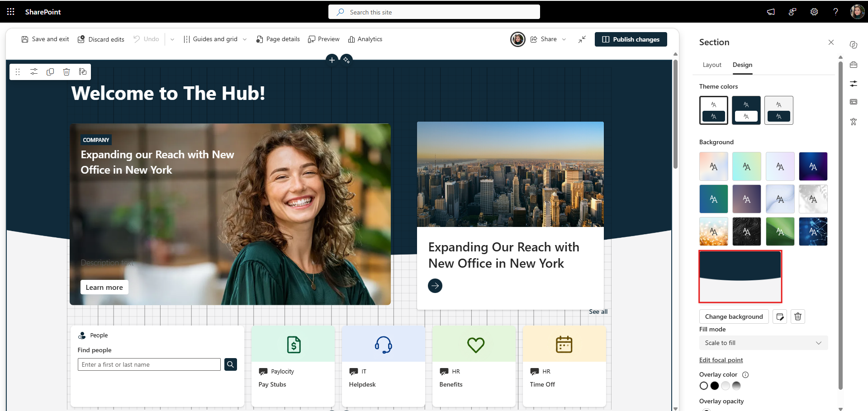Click the people search magnifier button
868x411 pixels.
(x=231, y=364)
